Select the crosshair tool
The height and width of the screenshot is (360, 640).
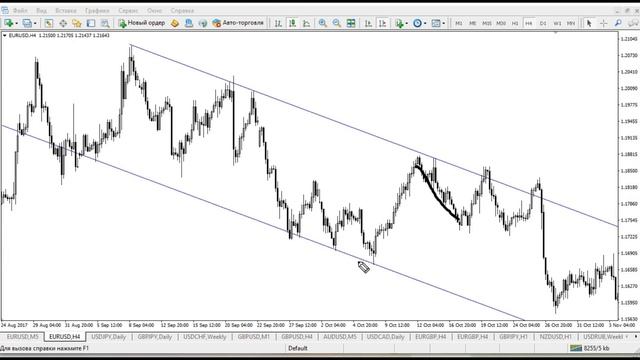pyautogui.click(x=603, y=23)
